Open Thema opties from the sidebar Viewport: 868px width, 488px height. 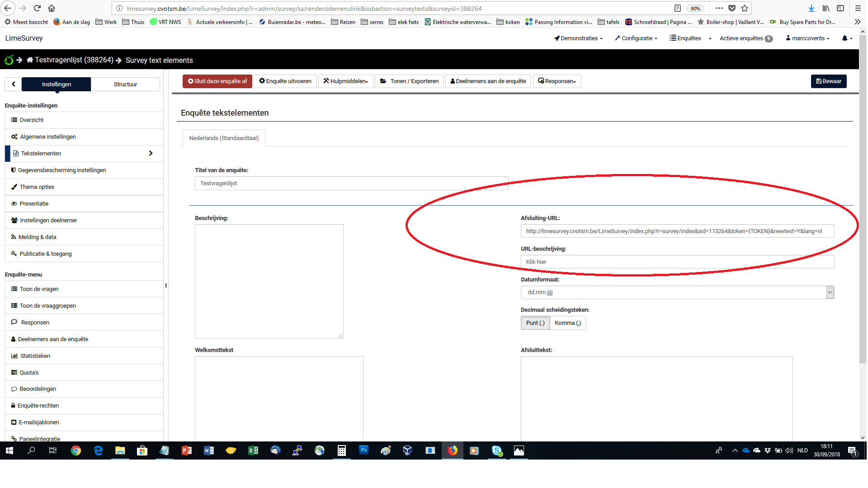pyautogui.click(x=37, y=187)
